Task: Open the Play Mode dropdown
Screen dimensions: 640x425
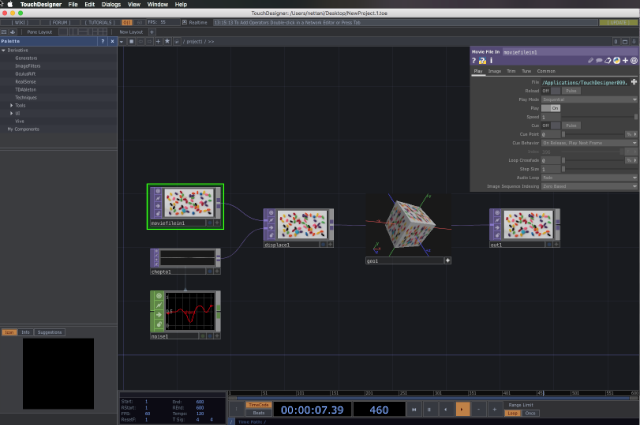Action: click(x=588, y=99)
